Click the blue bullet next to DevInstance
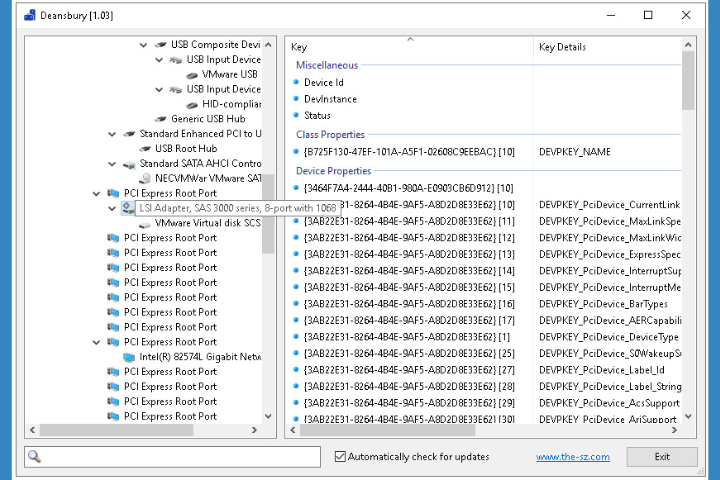The height and width of the screenshot is (480, 720). (x=296, y=99)
